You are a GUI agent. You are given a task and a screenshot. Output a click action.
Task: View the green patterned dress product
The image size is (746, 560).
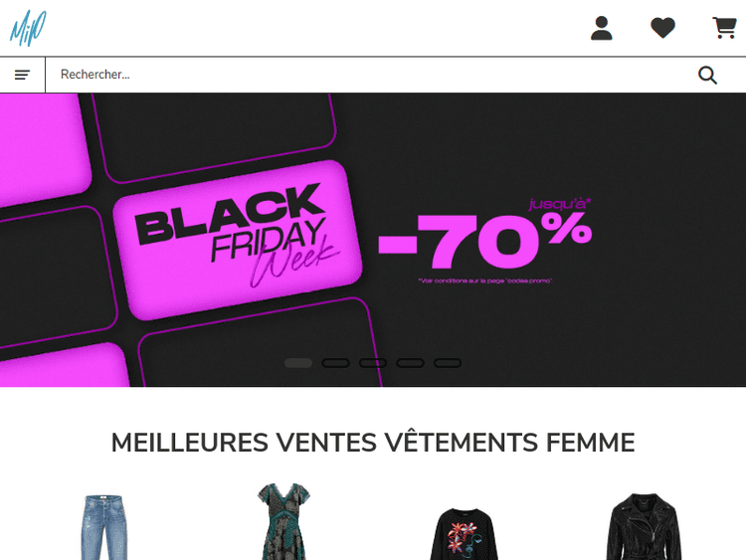coord(283,521)
